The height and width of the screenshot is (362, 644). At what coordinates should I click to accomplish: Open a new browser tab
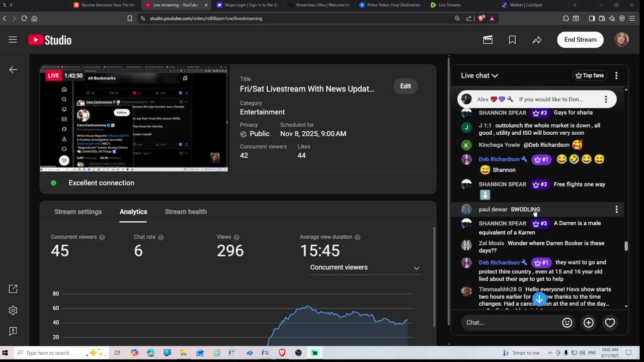[575, 5]
